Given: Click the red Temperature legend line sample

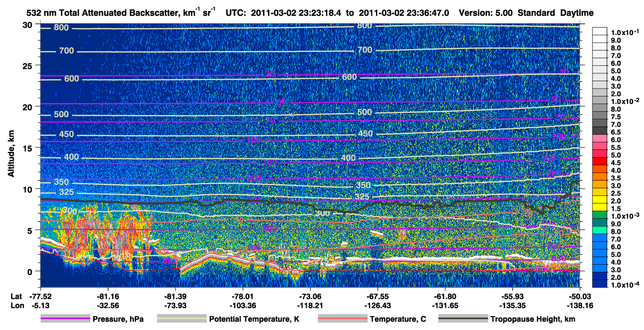Looking at the screenshot, I should pyautogui.click(x=342, y=319).
